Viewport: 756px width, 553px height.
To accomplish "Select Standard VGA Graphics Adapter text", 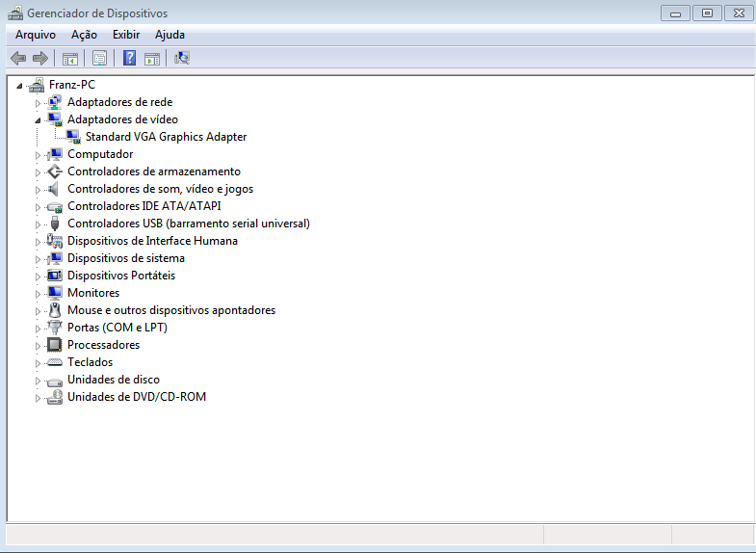I will (x=166, y=137).
